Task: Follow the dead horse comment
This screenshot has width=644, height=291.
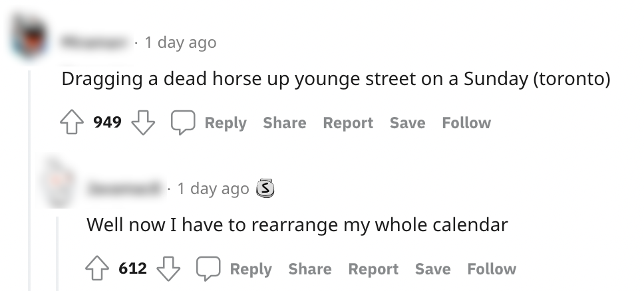Action: [x=466, y=123]
